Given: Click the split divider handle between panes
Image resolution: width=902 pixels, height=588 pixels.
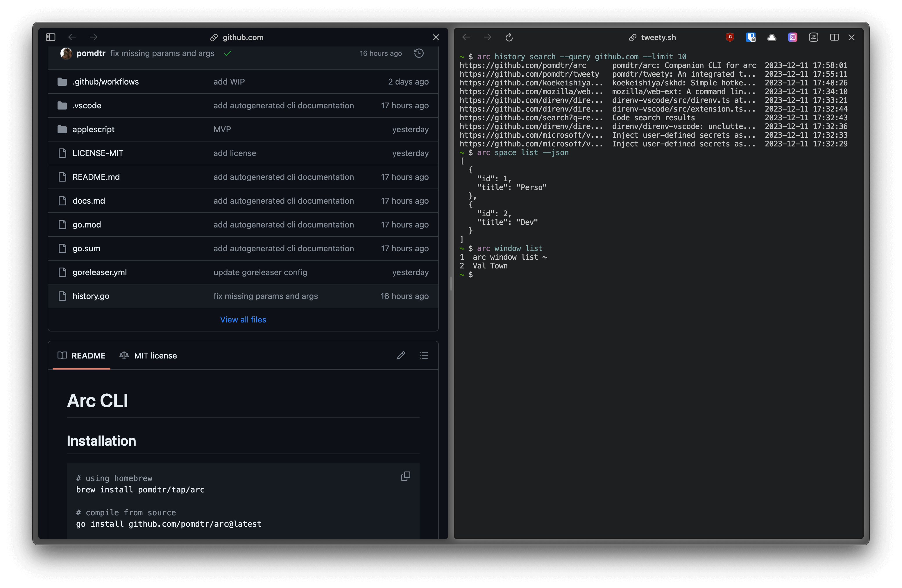Looking at the screenshot, I should coord(451,283).
